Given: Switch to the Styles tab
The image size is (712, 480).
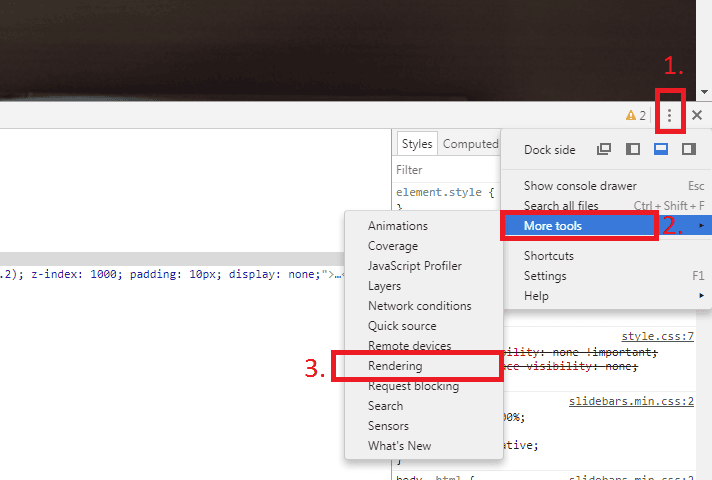Looking at the screenshot, I should click(x=417, y=144).
